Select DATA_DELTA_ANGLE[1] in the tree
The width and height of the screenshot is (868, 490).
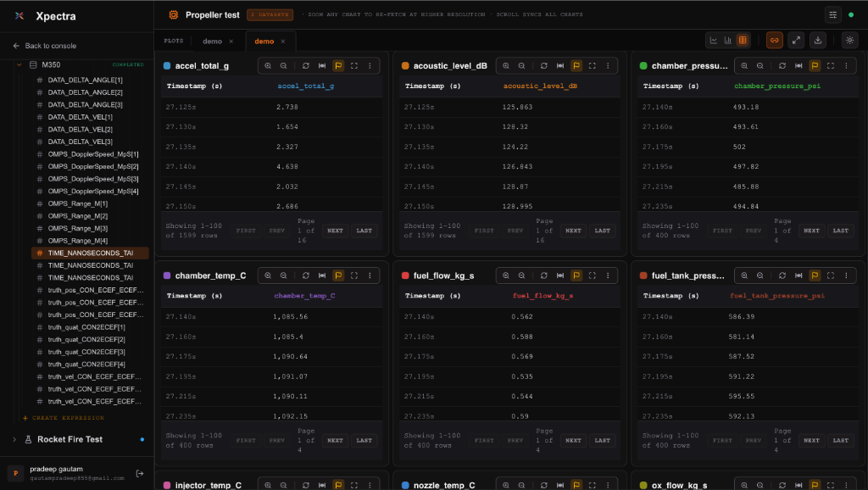tap(86, 81)
